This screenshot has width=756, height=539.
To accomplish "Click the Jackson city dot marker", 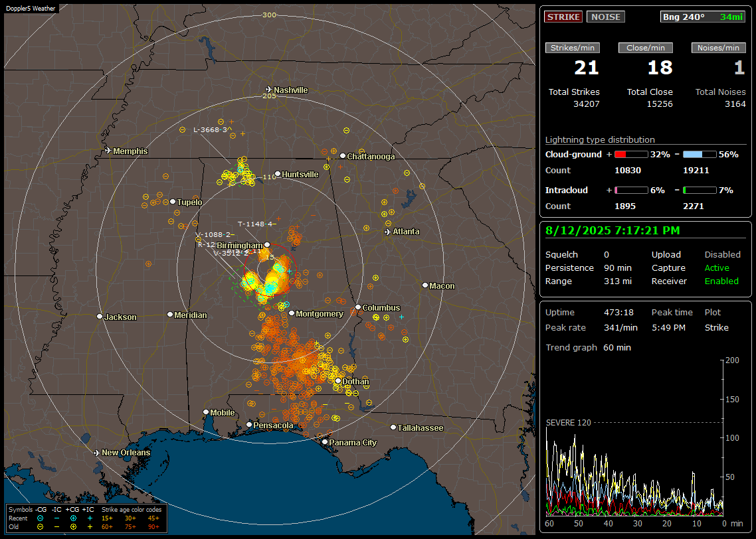I will [100, 317].
